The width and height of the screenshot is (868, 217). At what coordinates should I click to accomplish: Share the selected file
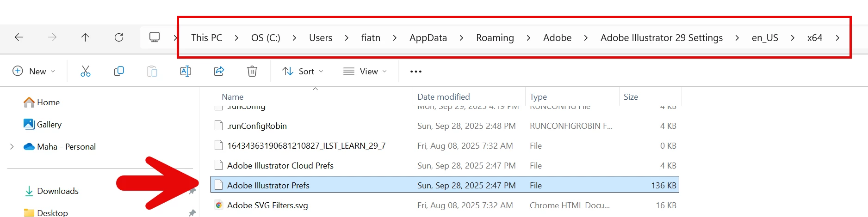click(x=219, y=71)
